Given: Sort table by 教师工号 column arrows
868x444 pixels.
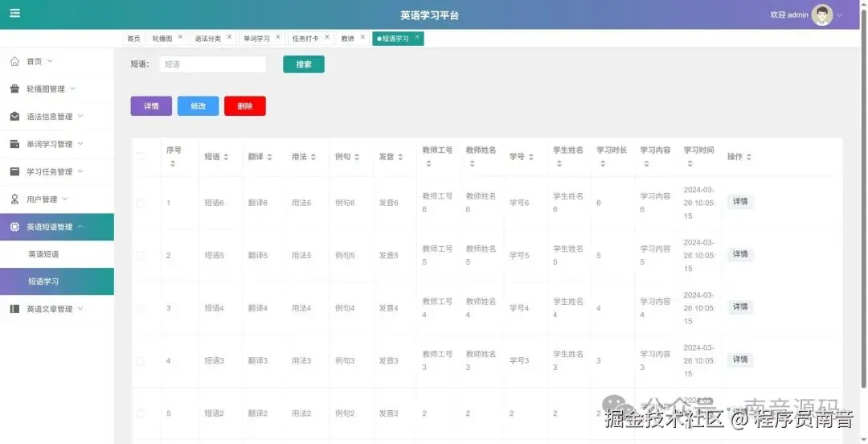Looking at the screenshot, I should 428,164.
